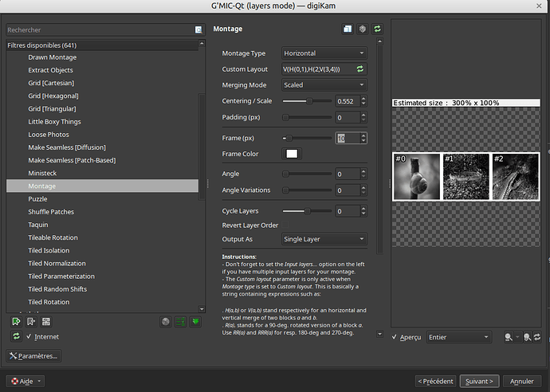Decrease Frame (px) value with down arrow

pyautogui.click(x=363, y=140)
